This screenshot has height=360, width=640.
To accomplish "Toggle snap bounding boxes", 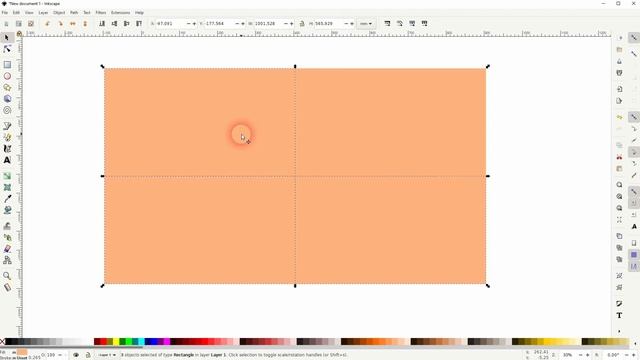I will (x=634, y=117).
